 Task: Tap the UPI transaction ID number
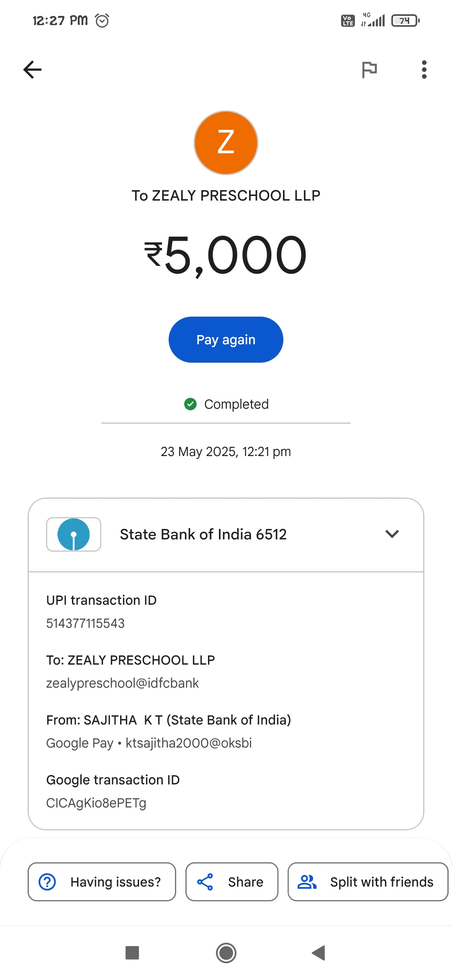[x=85, y=623]
